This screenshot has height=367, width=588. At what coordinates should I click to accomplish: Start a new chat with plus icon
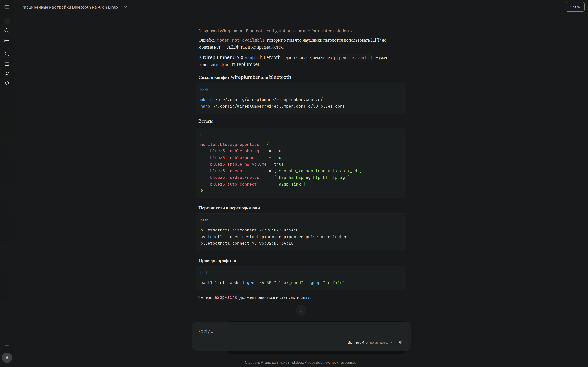click(7, 21)
